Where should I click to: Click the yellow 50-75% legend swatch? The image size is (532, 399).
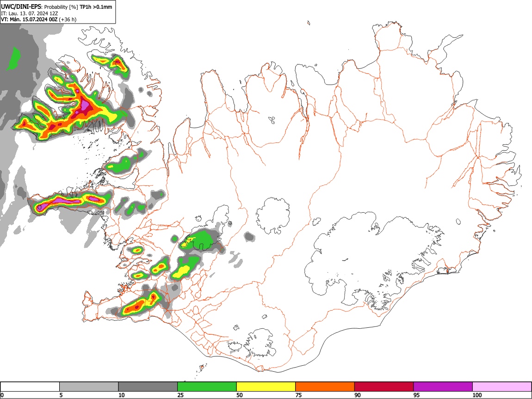pos(266,387)
